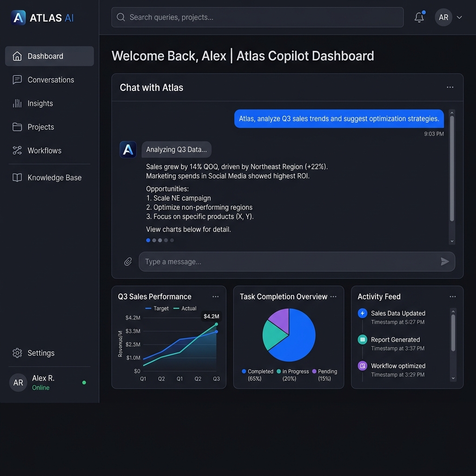Send the message with arrow icon
Viewport: 476px width, 476px height.
(445, 261)
